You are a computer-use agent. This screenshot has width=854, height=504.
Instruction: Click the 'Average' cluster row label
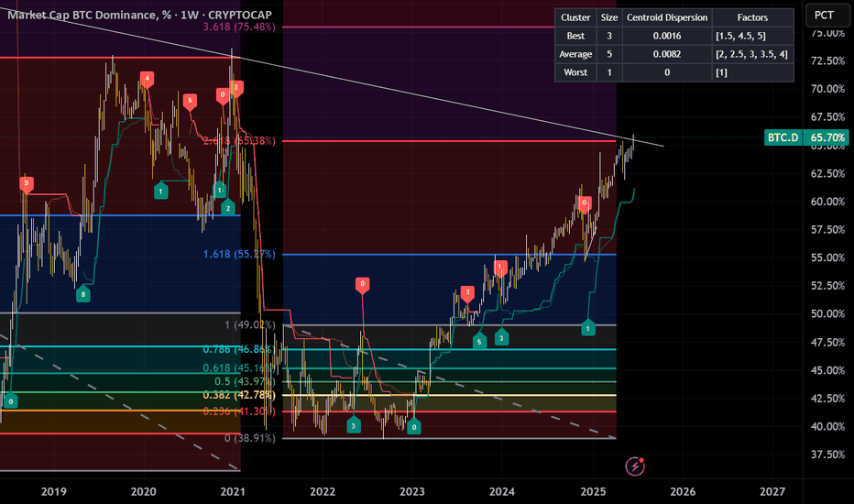coord(575,54)
